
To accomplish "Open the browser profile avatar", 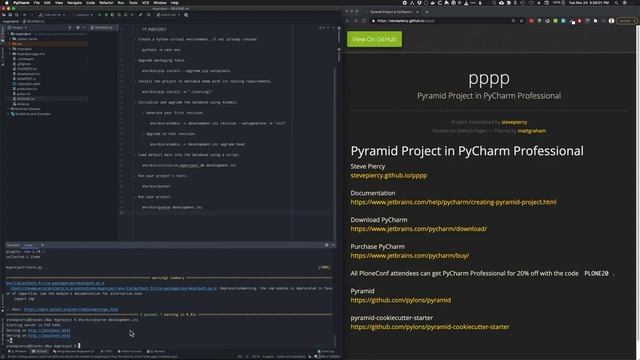I will [x=611, y=20].
